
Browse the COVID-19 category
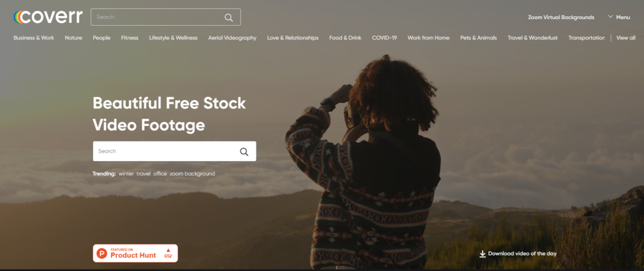point(385,38)
